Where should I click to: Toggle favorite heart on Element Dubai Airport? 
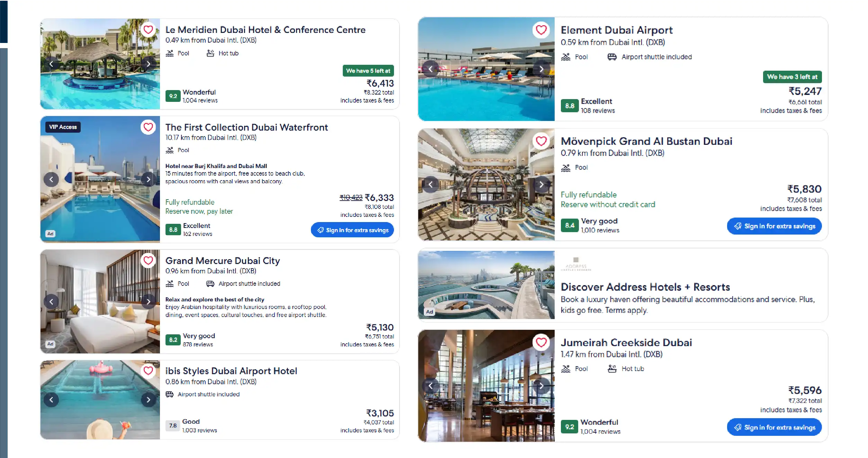[541, 30]
